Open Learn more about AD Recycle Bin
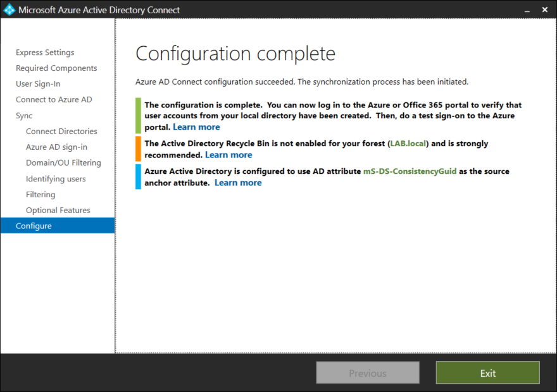The width and height of the screenshot is (557, 392). pos(228,155)
